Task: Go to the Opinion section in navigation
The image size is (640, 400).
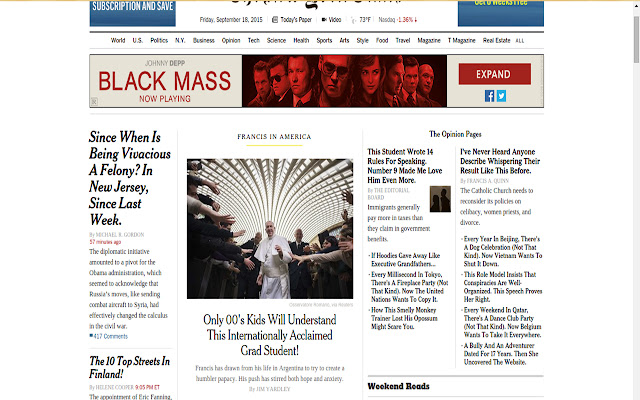Action: [x=231, y=41]
